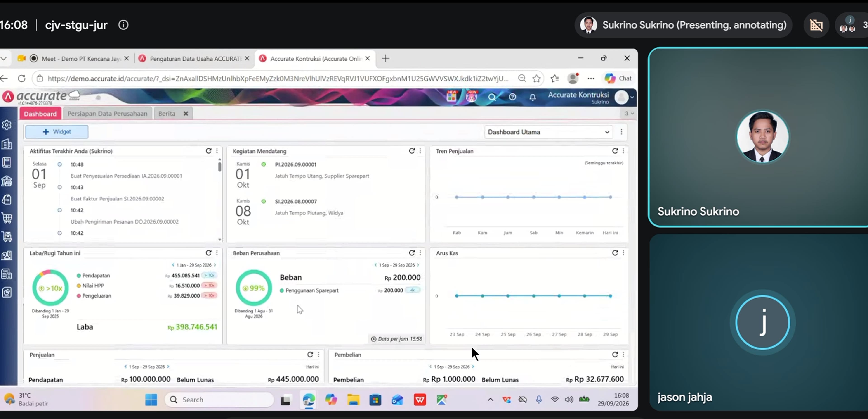Add a new Widget to dashboard

(57, 132)
